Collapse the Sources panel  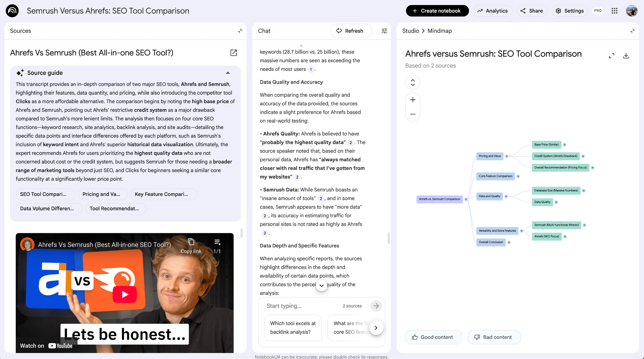[240, 31]
